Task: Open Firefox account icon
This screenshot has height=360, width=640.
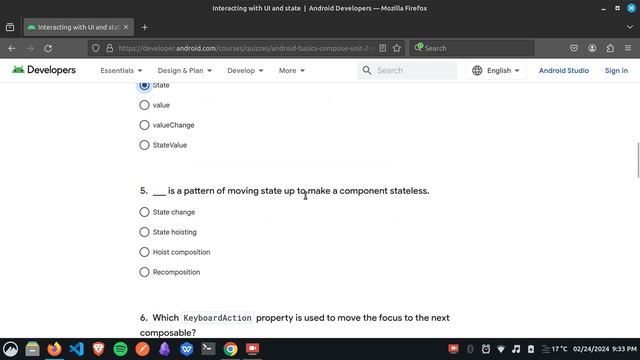Action: click(592, 48)
